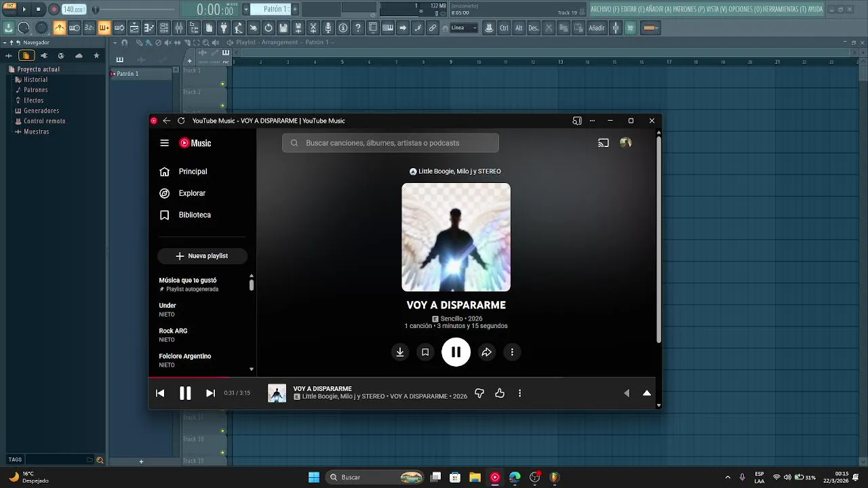Toggle Track 2 mute green light
868x488 pixels.
pyautogui.click(x=222, y=105)
